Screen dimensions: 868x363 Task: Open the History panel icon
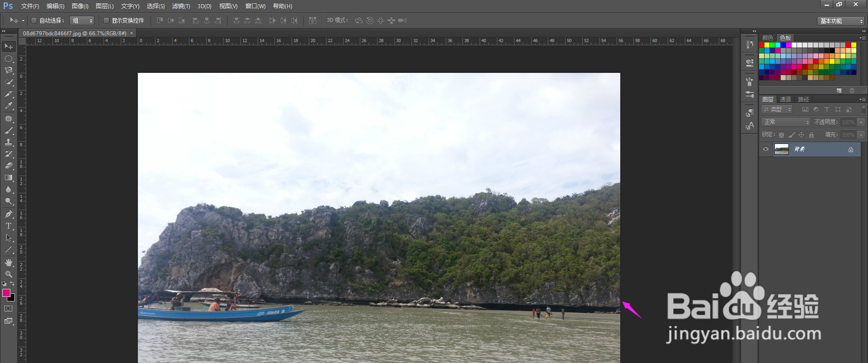click(x=750, y=44)
